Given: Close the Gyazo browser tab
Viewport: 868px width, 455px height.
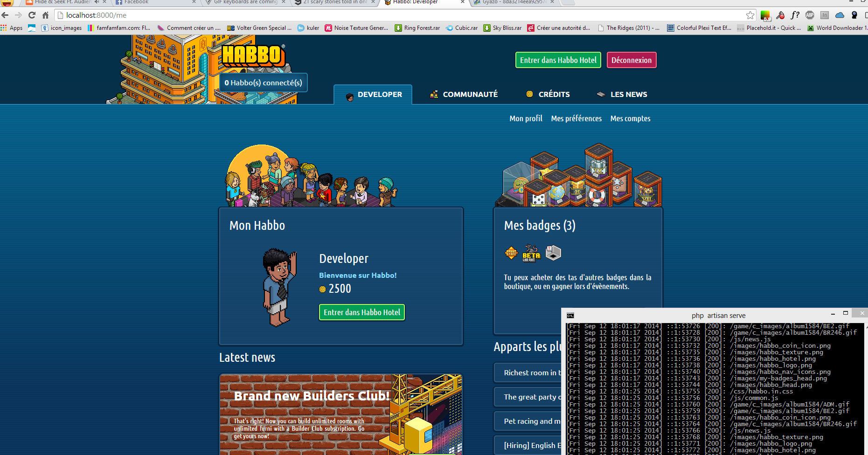Looking at the screenshot, I should (552, 2).
